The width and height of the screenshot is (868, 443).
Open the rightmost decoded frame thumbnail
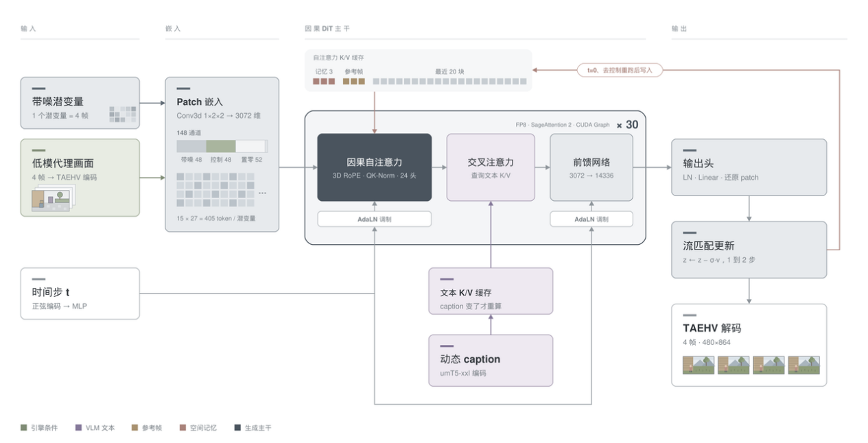804,365
